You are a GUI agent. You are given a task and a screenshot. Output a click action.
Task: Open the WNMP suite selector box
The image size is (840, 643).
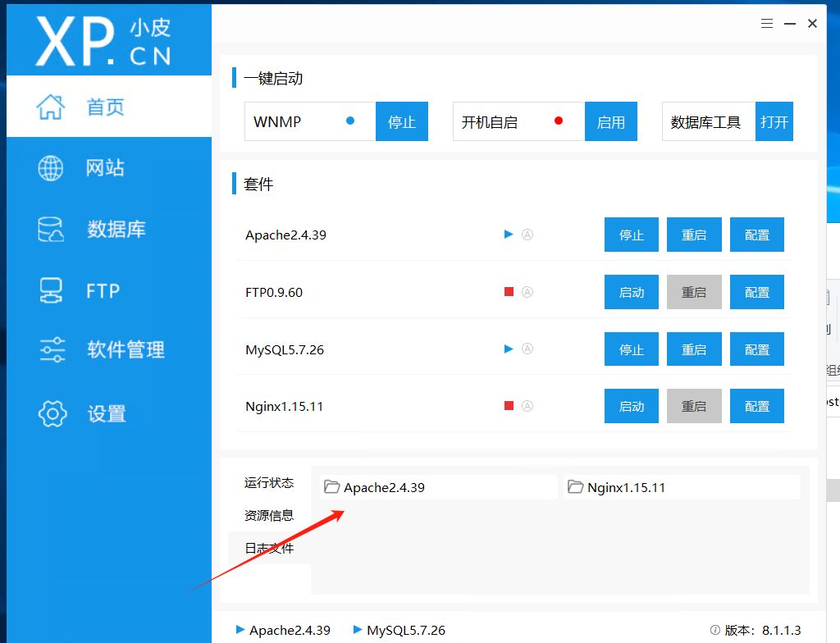tap(309, 121)
